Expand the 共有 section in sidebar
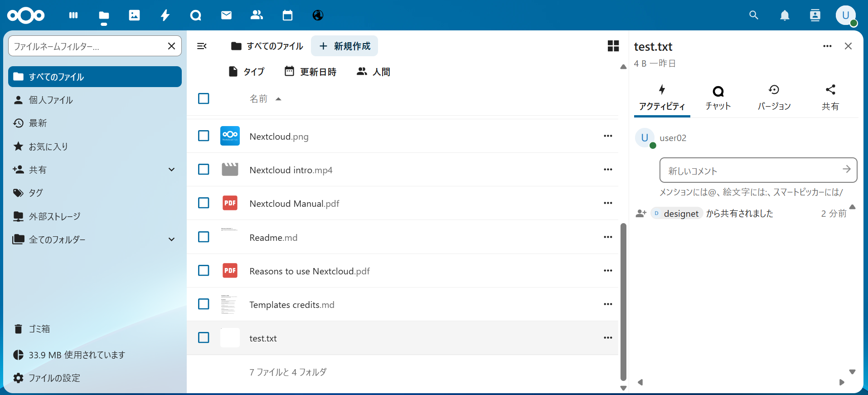This screenshot has height=395, width=868. click(171, 170)
